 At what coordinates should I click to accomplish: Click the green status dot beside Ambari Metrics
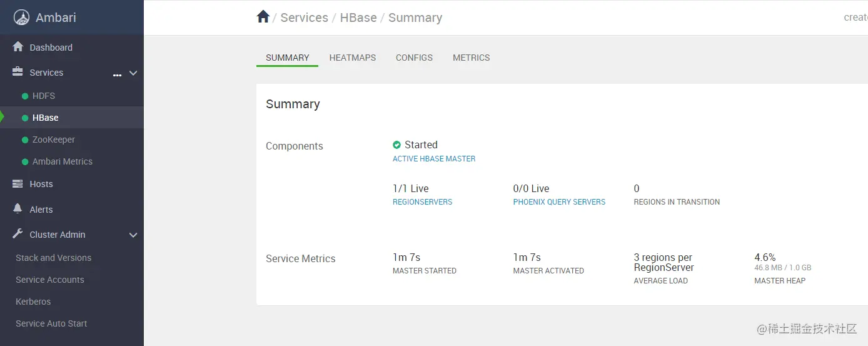(25, 162)
